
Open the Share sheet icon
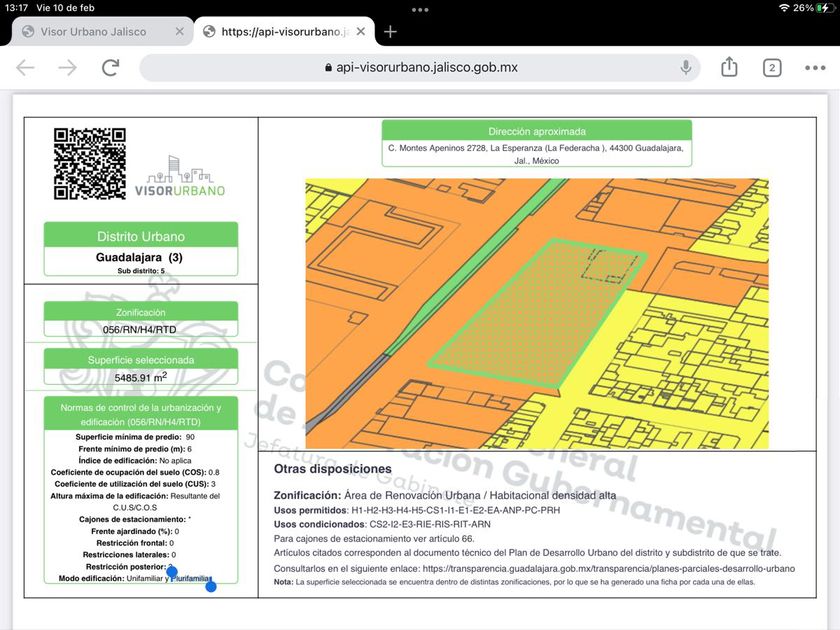click(x=729, y=67)
